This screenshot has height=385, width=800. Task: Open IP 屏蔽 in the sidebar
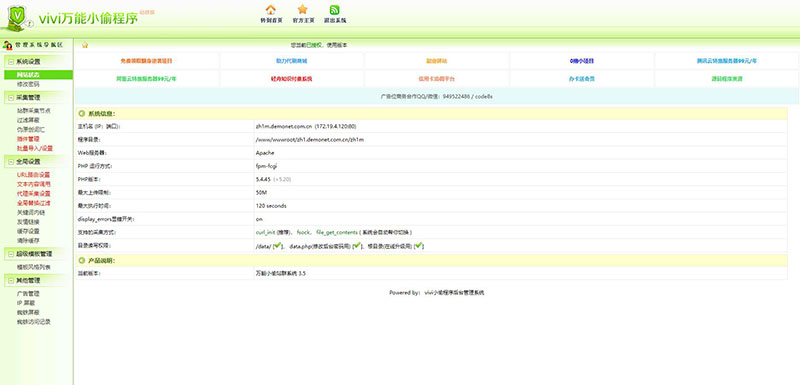click(x=26, y=303)
